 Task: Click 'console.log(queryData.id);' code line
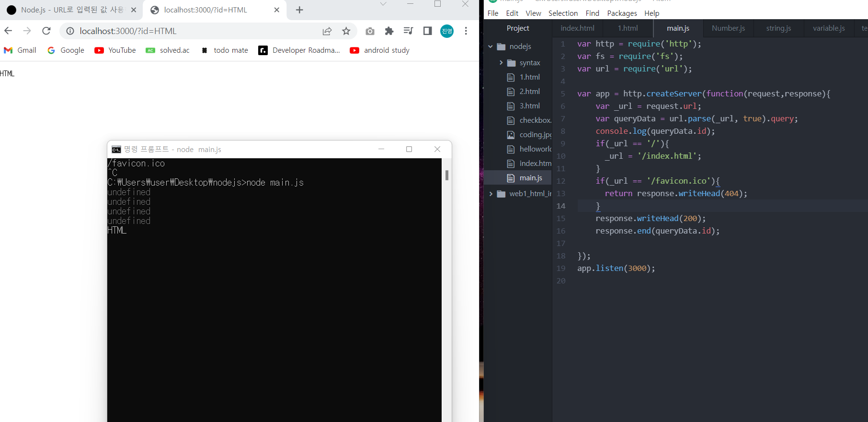click(x=655, y=131)
